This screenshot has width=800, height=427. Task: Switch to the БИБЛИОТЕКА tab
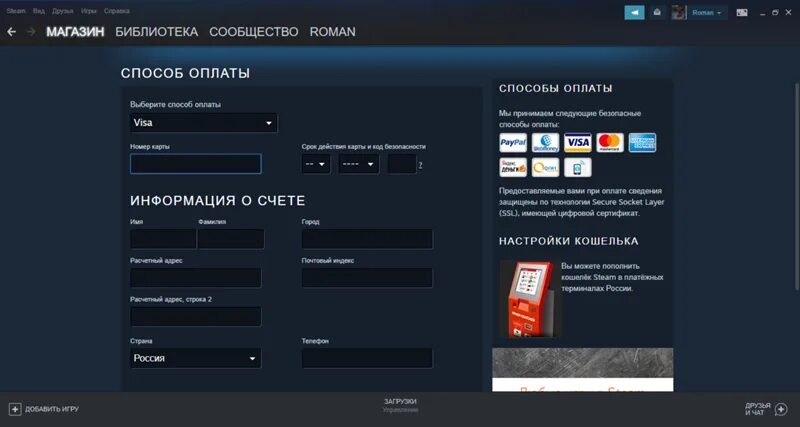[157, 32]
